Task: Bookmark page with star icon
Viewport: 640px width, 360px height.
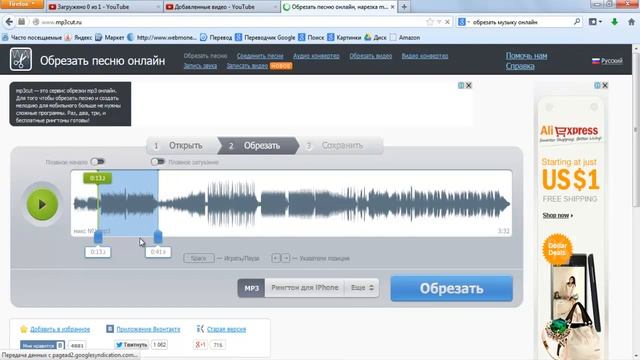Action: coord(429,22)
